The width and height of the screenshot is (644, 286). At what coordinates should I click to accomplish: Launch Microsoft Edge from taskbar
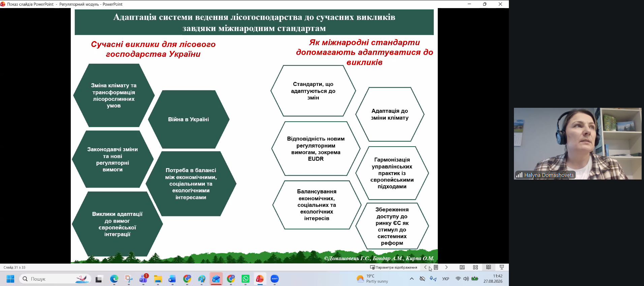click(114, 279)
